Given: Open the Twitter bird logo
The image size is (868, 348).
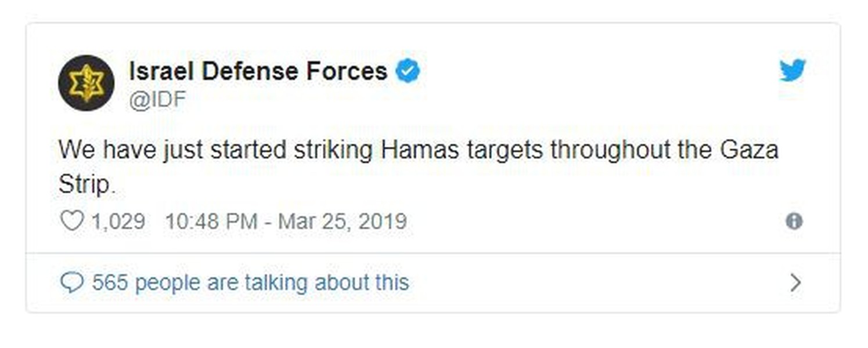Looking at the screenshot, I should tap(793, 70).
